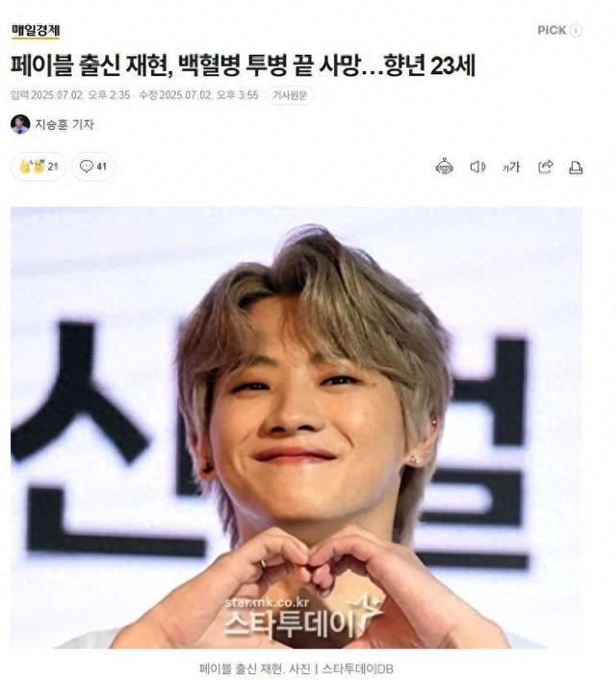Image resolution: width=616 pixels, height=680 pixels.
Task: Change font size with 가가 icon
Action: 511,167
